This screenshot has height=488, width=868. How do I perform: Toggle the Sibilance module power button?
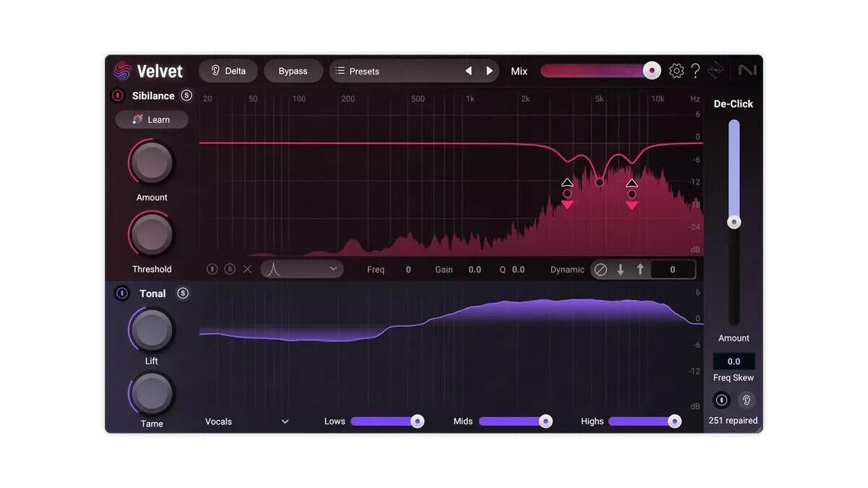coord(118,95)
